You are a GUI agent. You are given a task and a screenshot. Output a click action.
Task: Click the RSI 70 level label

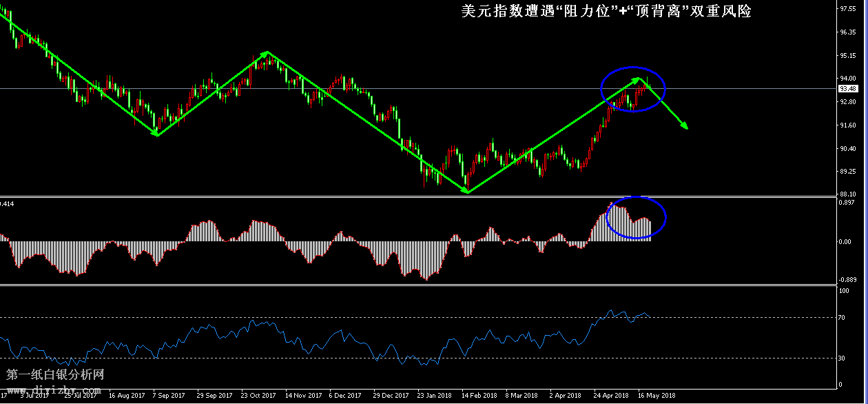pos(843,317)
